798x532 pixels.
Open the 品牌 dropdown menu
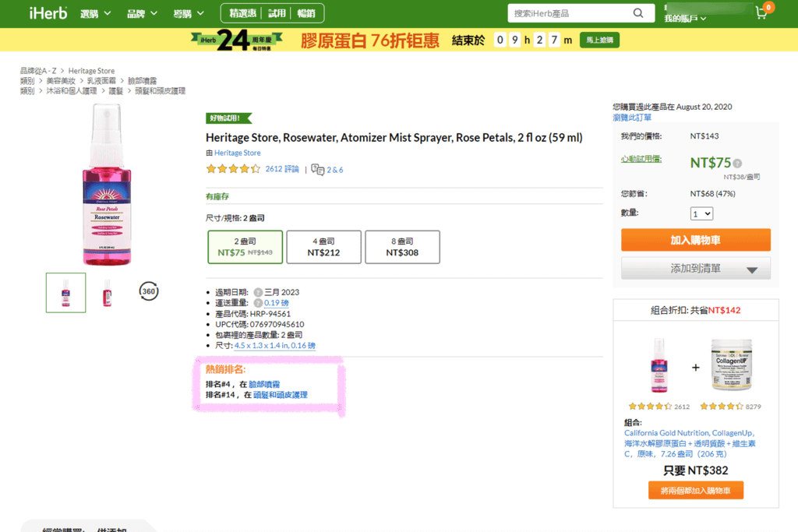click(142, 14)
